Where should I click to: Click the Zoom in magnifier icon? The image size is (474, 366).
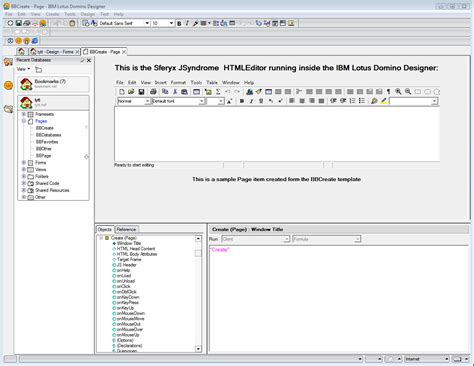point(398,91)
